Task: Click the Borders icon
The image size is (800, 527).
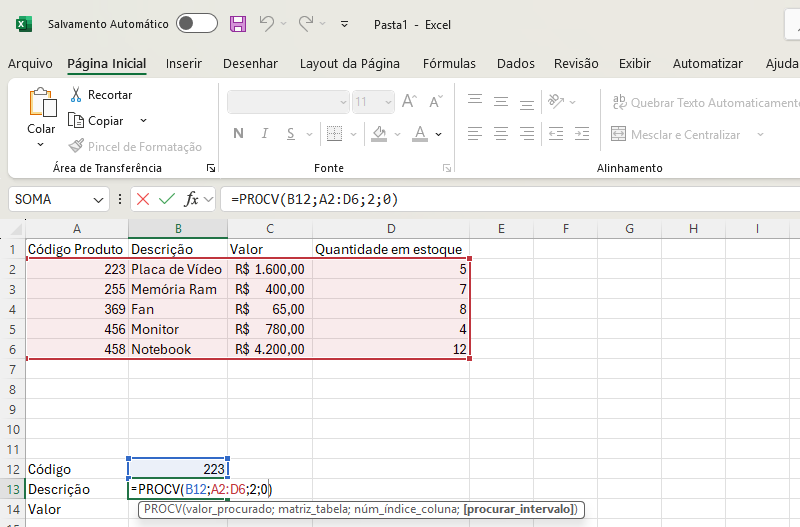Action: point(334,134)
